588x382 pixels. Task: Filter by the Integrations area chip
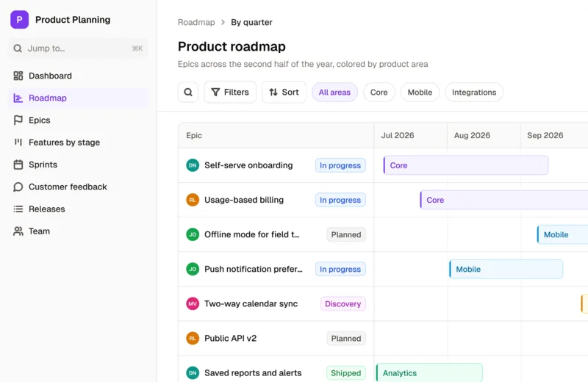tap(474, 93)
